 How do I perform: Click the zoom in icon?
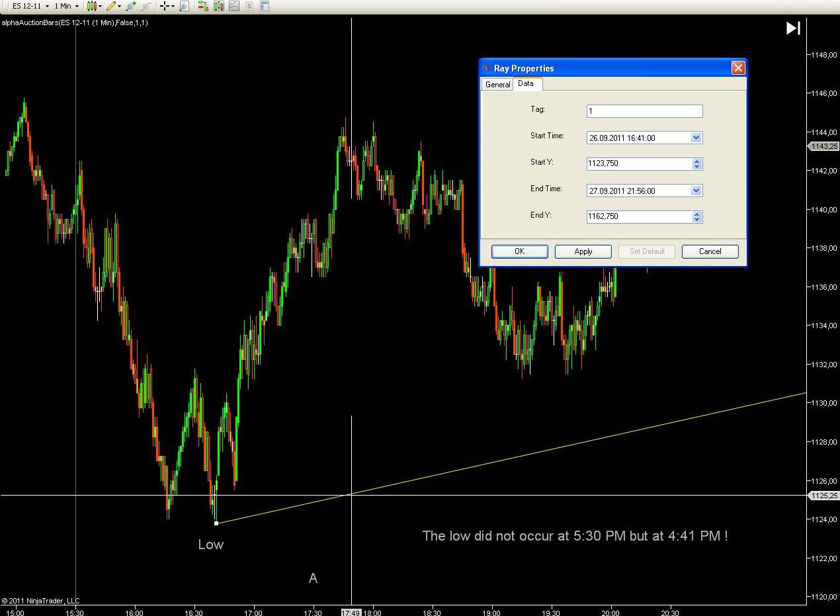click(131, 6)
